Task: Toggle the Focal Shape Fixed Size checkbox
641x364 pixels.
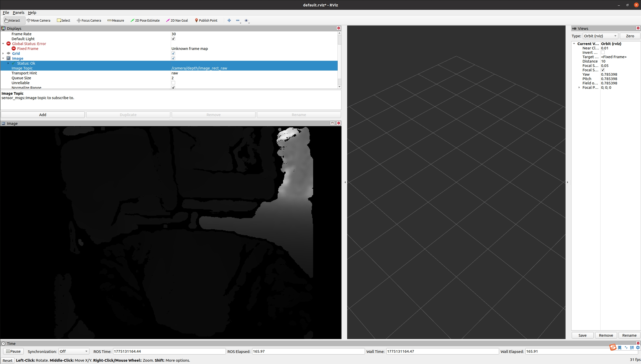Action: tap(603, 70)
